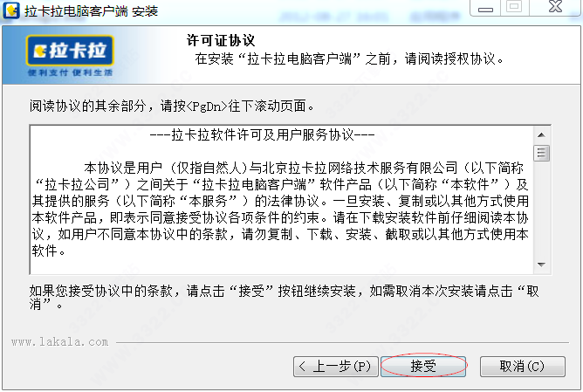Click the 便利支付 便利生活 slogan under the logo
Viewport: 583px width, 392px height.
70,72
